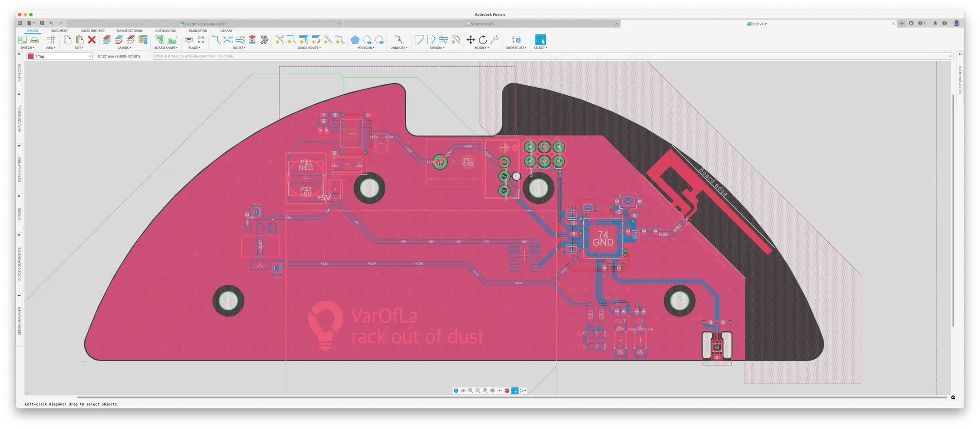Expand the Quick Route dropdown menu
The height and width of the screenshot is (429, 980).
309,48
